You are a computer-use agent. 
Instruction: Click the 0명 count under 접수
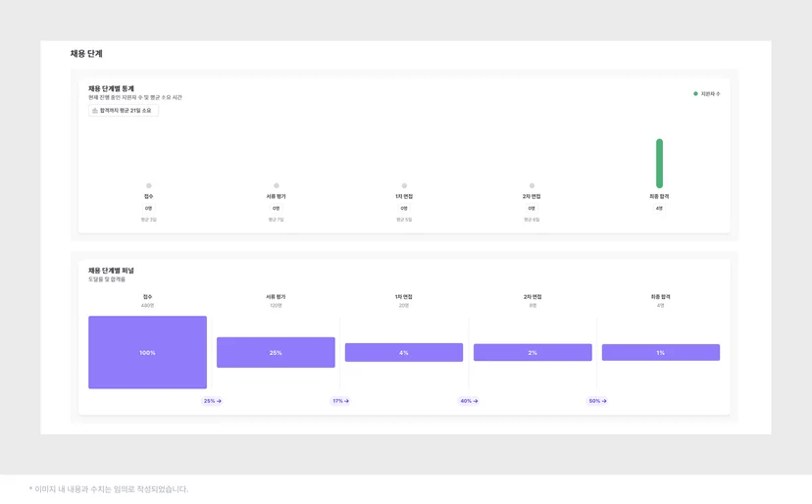point(149,208)
